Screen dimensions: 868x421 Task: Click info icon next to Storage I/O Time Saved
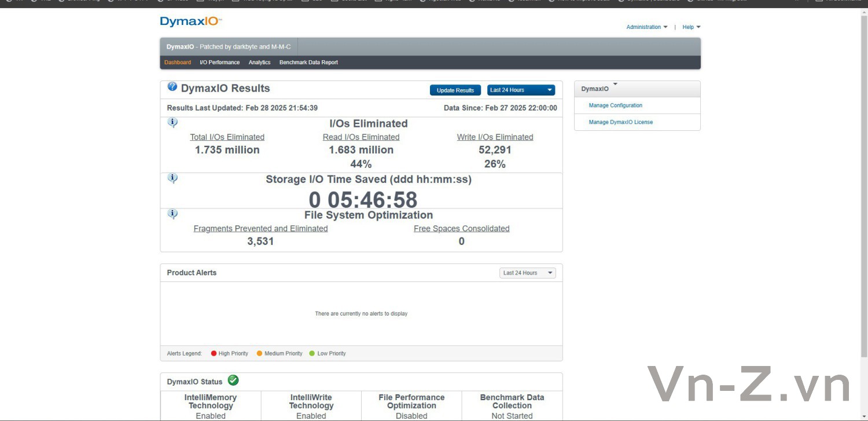(172, 178)
